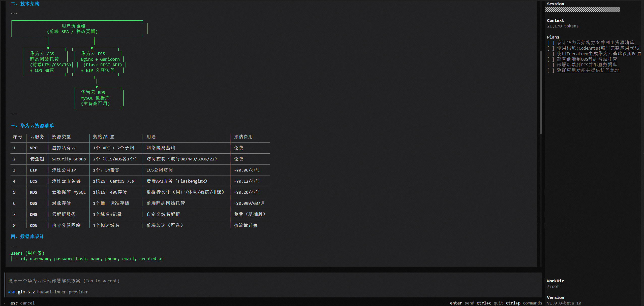Click the Security Group resource type cell
Viewport: 644px width, 306px height.
(x=69, y=159)
